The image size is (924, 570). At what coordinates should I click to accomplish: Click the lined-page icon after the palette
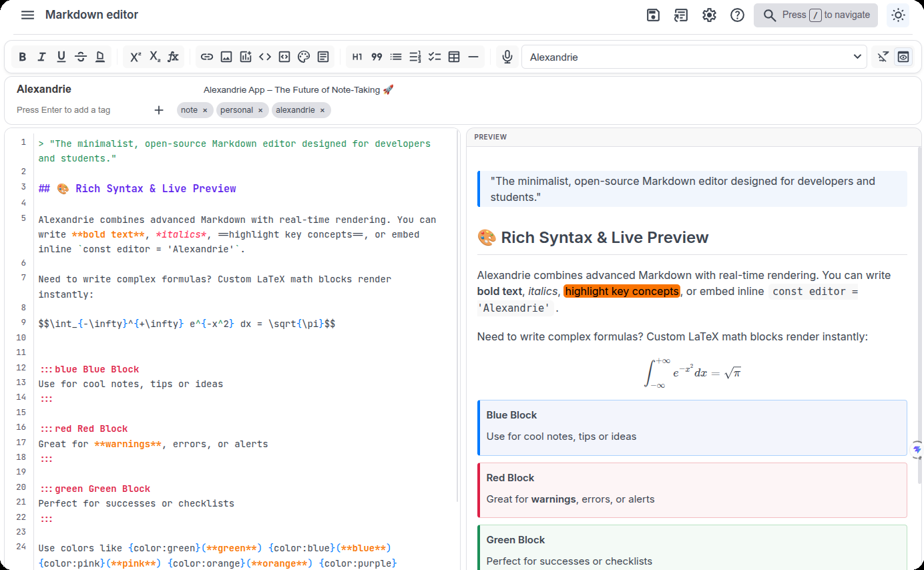coord(323,57)
